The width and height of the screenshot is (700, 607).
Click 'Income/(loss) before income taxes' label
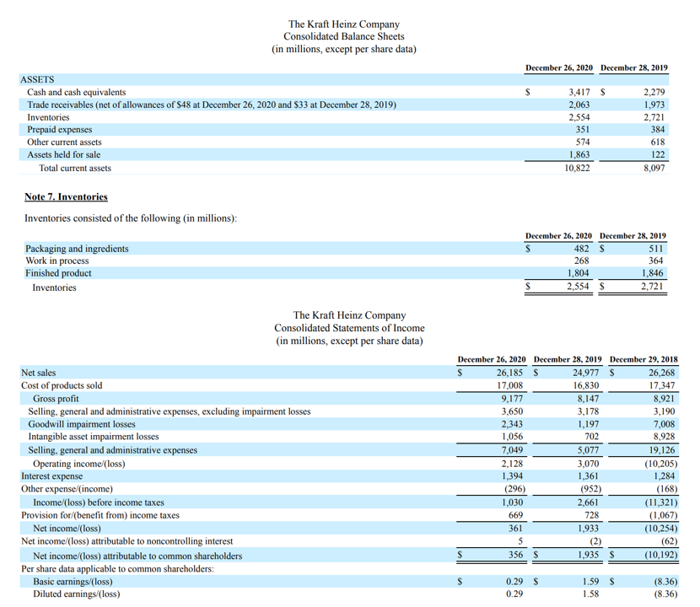99,502
